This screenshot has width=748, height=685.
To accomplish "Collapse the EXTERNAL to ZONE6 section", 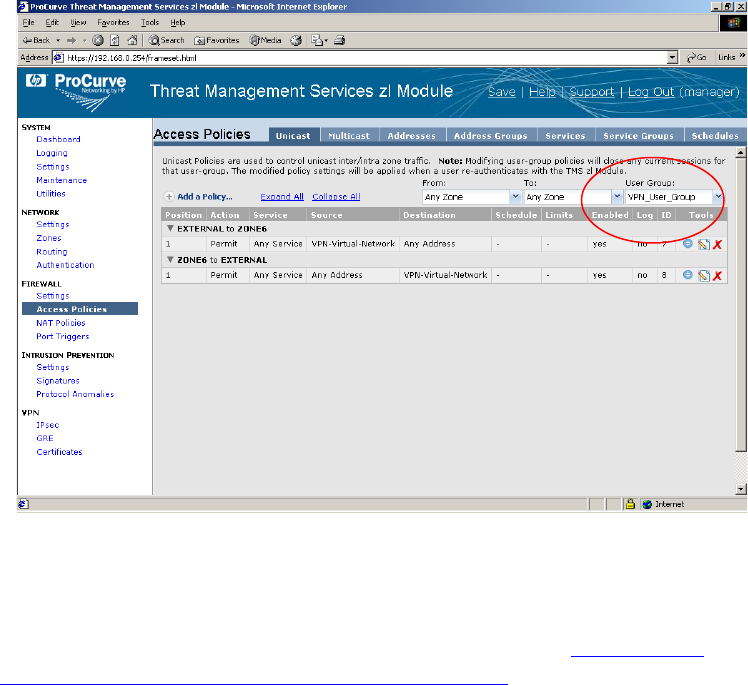I will 170,228.
